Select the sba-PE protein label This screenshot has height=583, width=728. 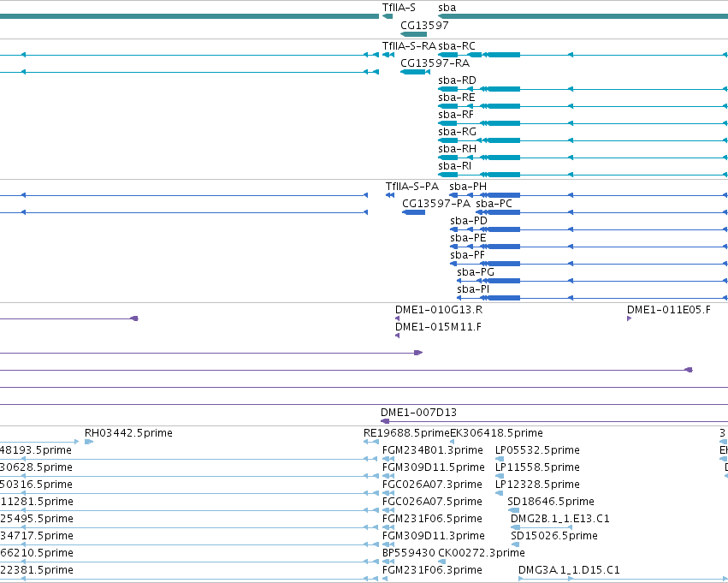[468, 238]
